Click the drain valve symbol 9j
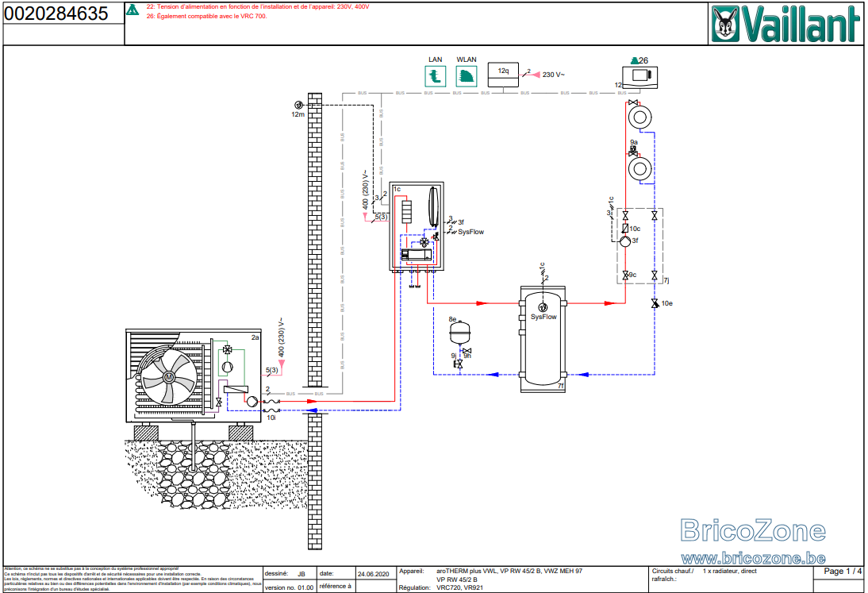This screenshot has height=593, width=868. tap(459, 364)
